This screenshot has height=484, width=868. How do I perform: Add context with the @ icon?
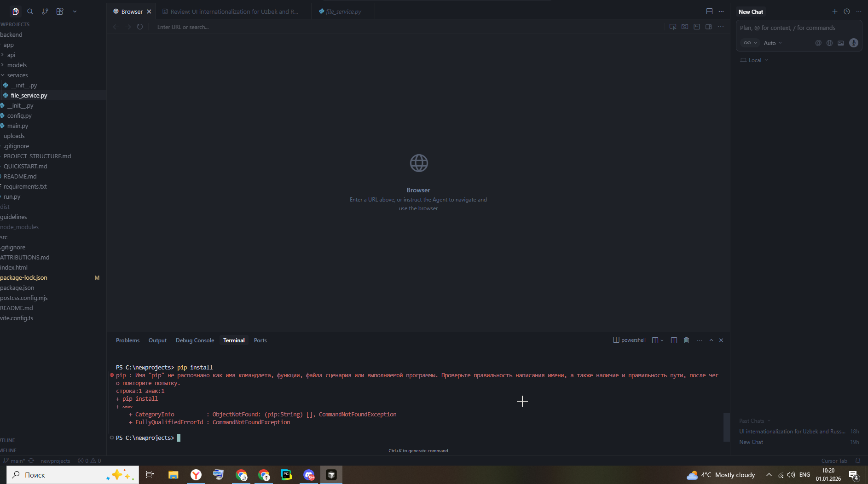pos(818,43)
